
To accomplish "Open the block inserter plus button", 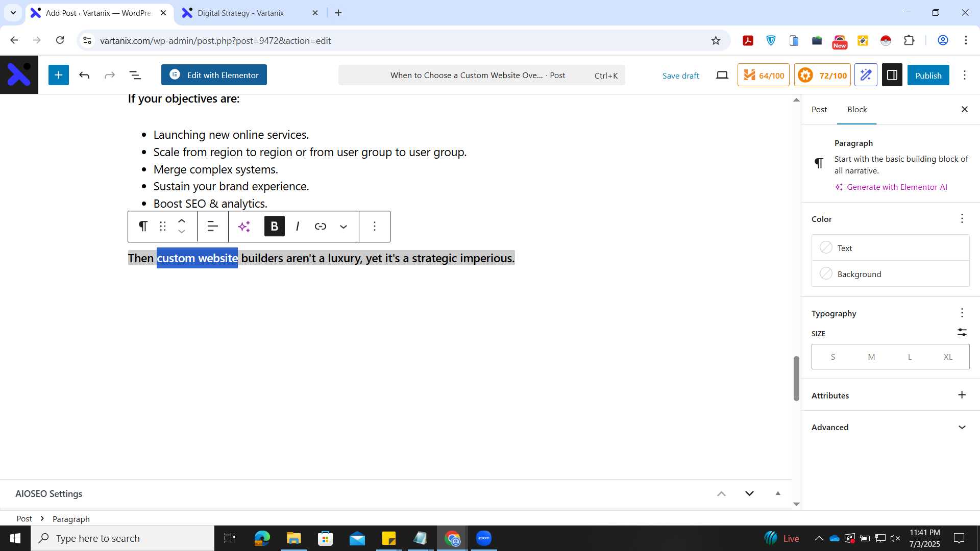I will coord(59,75).
